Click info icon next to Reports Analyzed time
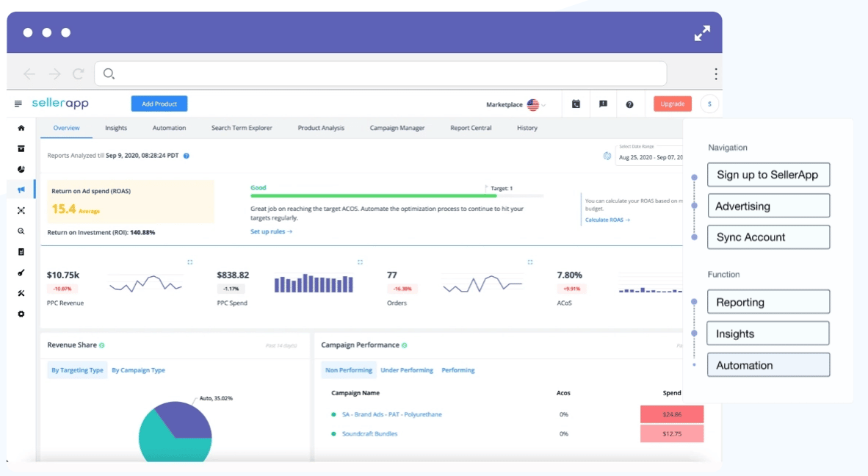868x476 pixels. 187,156
